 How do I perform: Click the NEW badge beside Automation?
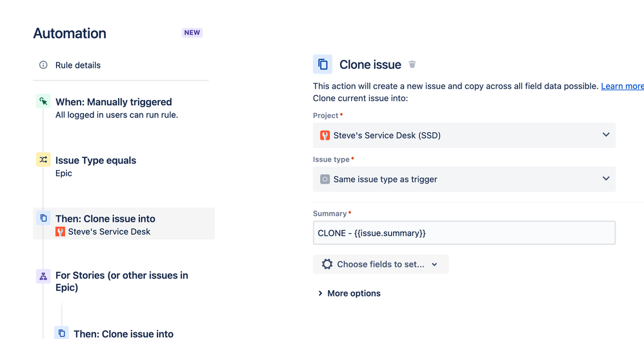(192, 33)
